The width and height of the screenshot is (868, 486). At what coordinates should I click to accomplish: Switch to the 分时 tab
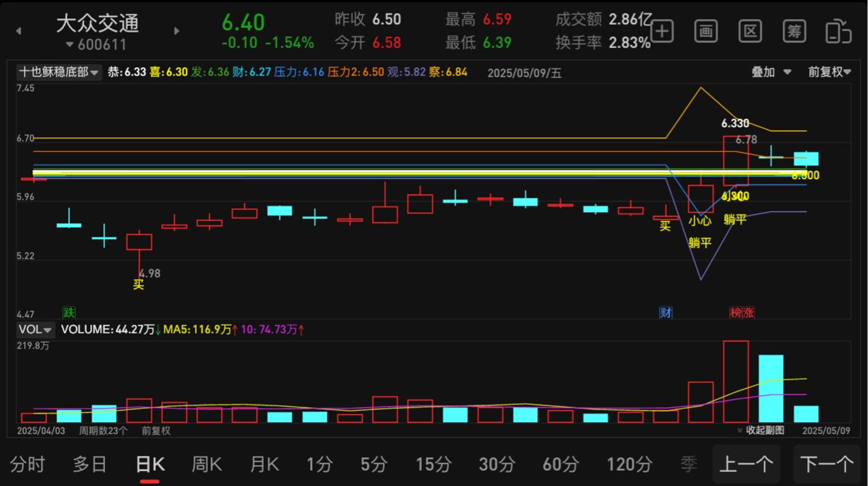coord(28,464)
